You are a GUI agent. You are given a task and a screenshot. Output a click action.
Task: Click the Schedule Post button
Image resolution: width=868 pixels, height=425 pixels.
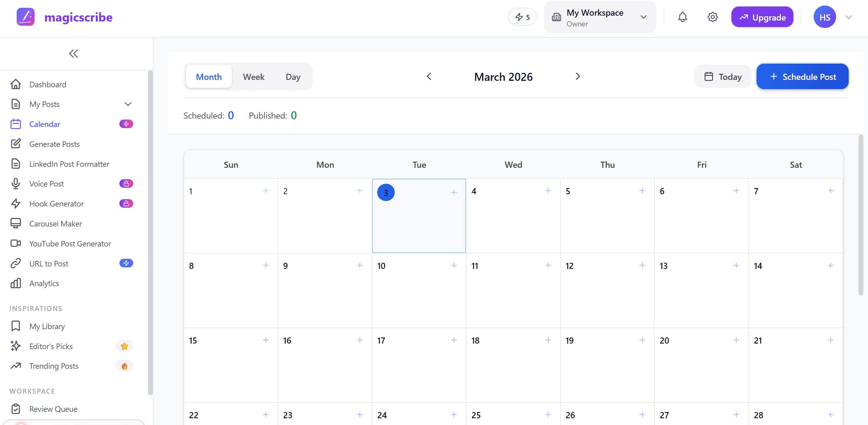803,77
